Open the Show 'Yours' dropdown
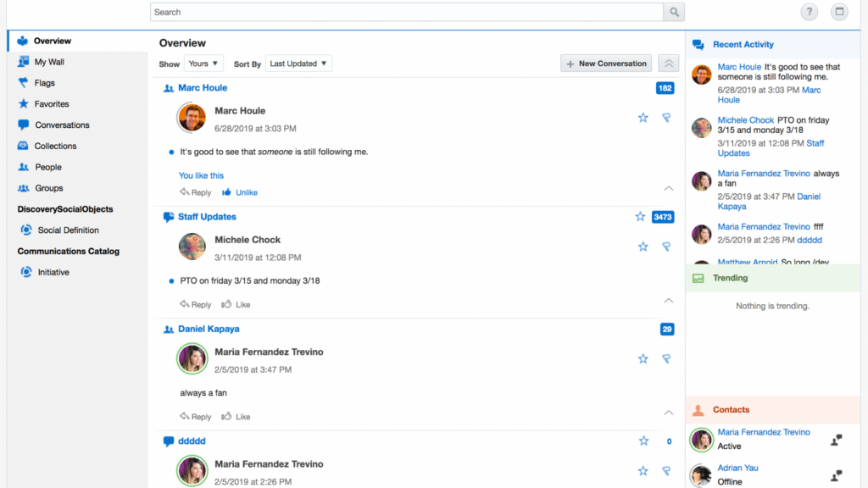 [203, 64]
